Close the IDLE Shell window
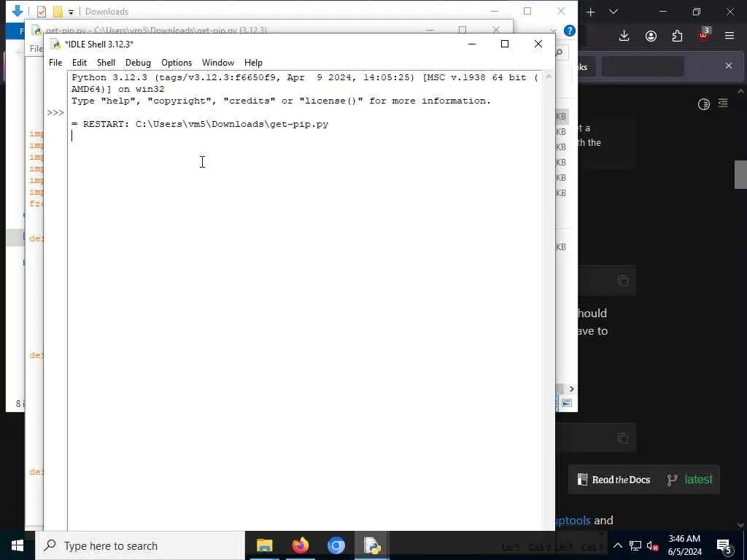This screenshot has width=747, height=560. (x=538, y=44)
